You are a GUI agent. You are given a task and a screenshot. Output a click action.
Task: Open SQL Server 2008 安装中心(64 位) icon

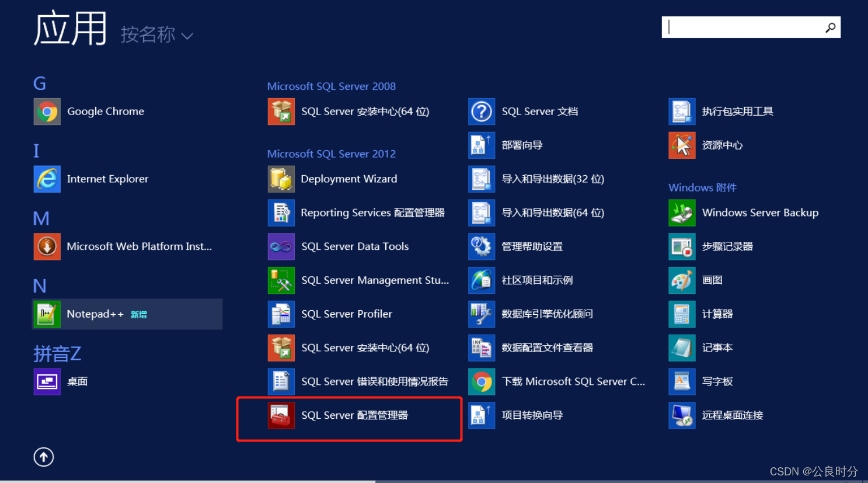coord(281,112)
